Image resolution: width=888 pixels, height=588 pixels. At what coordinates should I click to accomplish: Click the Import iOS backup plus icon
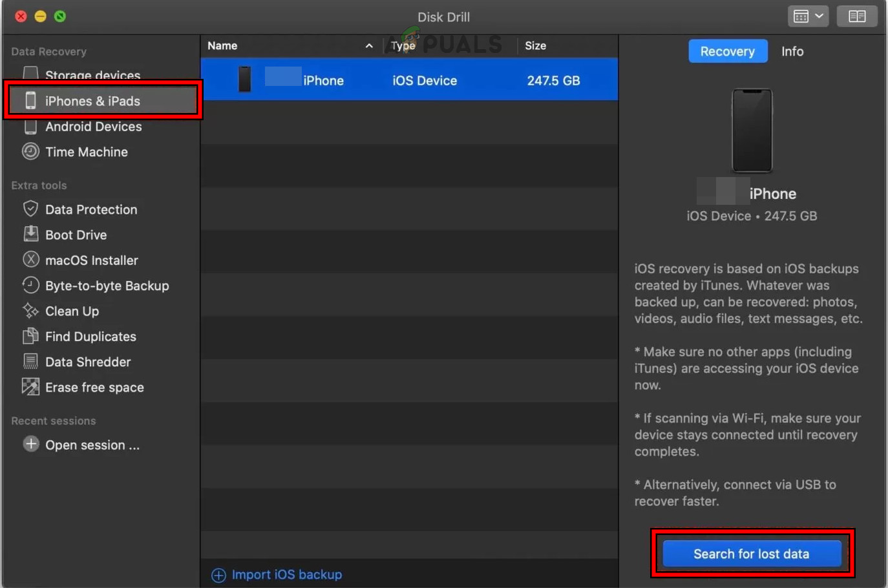pos(219,575)
